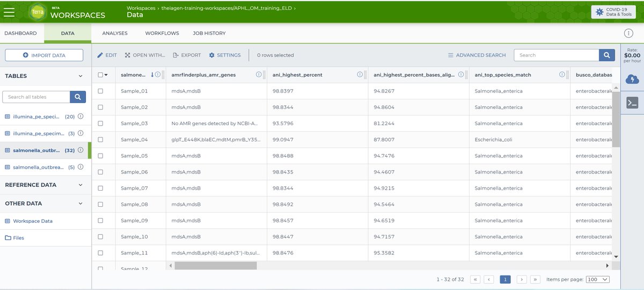
Task: Click the data search magnifier button
Action: point(607,55)
